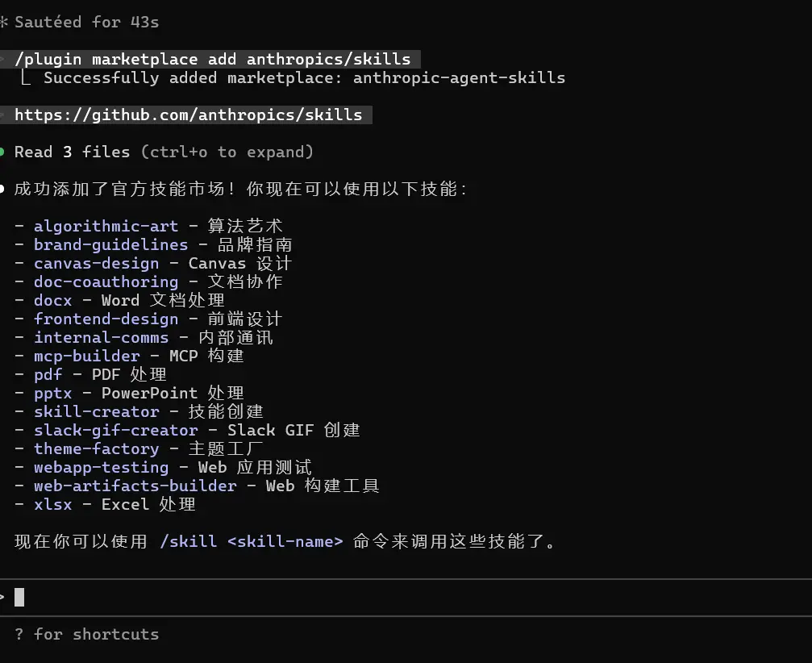Click the webapp-testing skill name
Image resolution: width=812 pixels, height=663 pixels.
click(101, 467)
